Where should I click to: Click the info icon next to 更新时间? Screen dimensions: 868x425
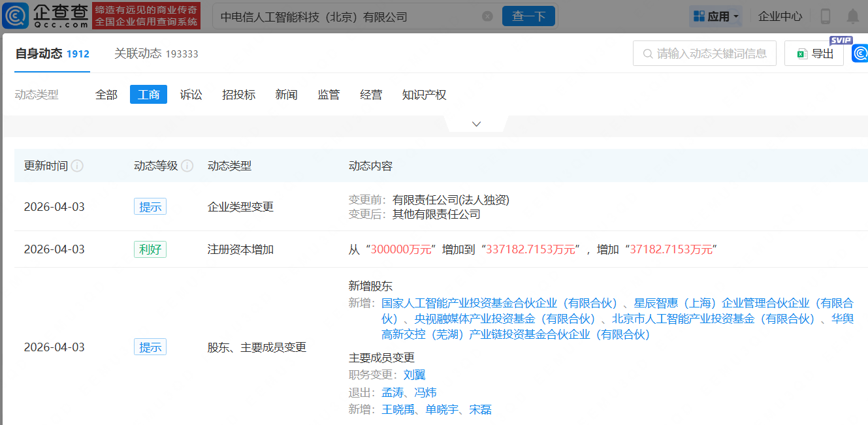point(78,166)
